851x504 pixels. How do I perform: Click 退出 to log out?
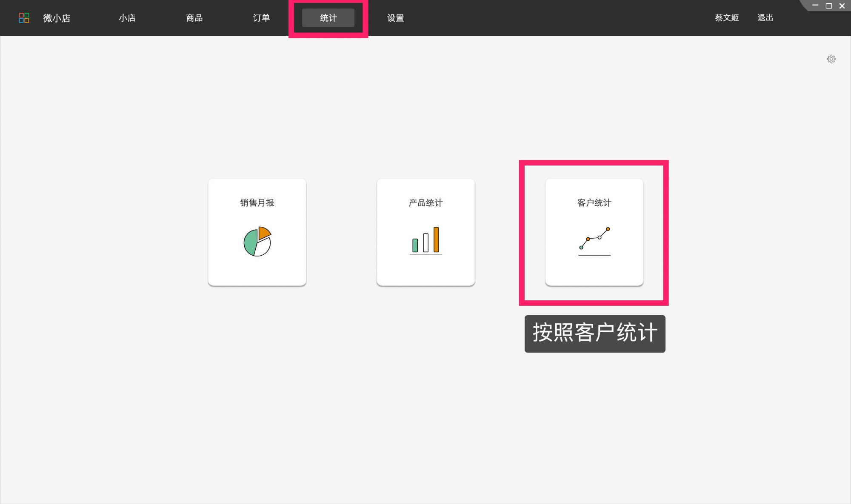pyautogui.click(x=765, y=18)
